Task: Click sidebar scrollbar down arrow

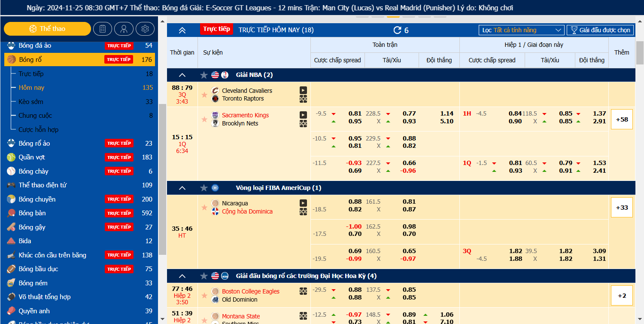Action: 162,319
